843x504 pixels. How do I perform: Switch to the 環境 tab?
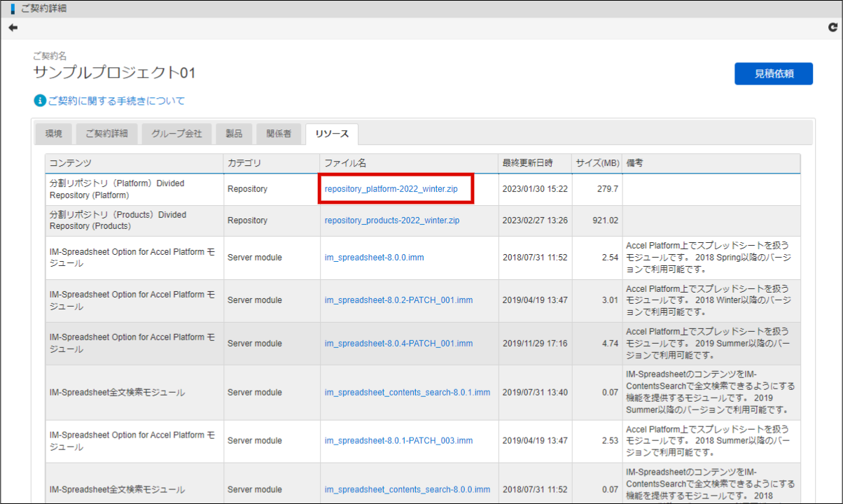[54, 134]
